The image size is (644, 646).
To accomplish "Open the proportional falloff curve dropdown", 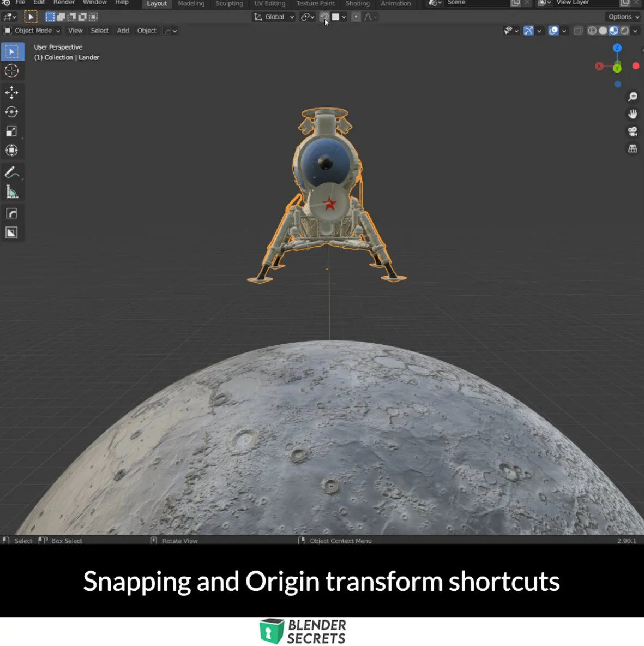I will (x=370, y=17).
